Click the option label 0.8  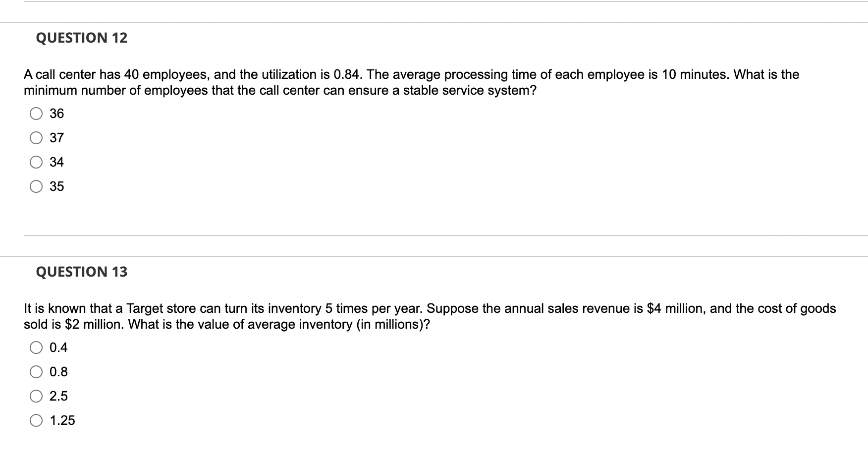pos(58,372)
